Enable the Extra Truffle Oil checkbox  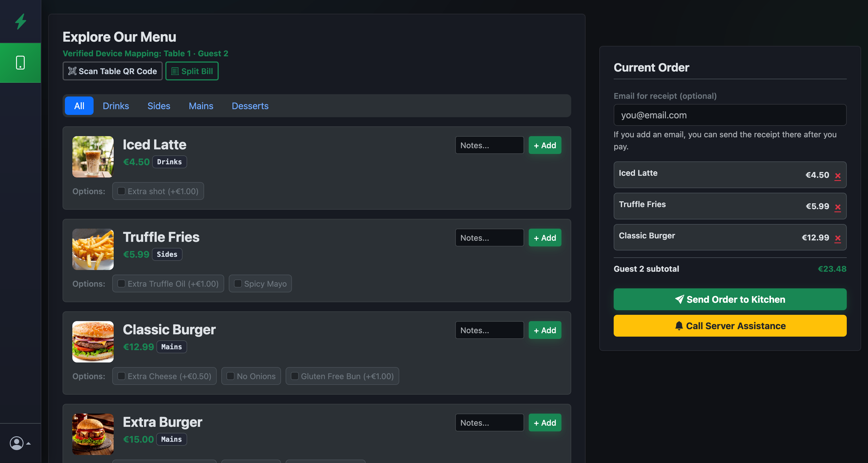(121, 283)
